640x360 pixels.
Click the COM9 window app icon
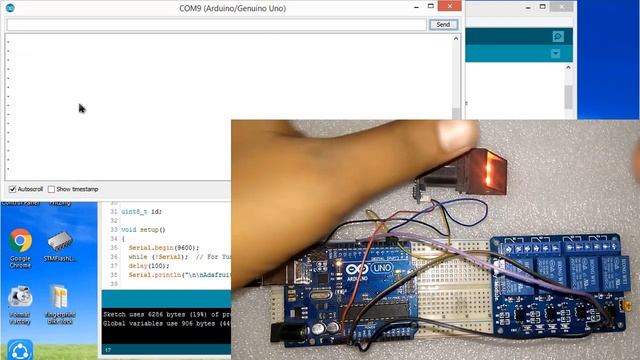pos(10,8)
